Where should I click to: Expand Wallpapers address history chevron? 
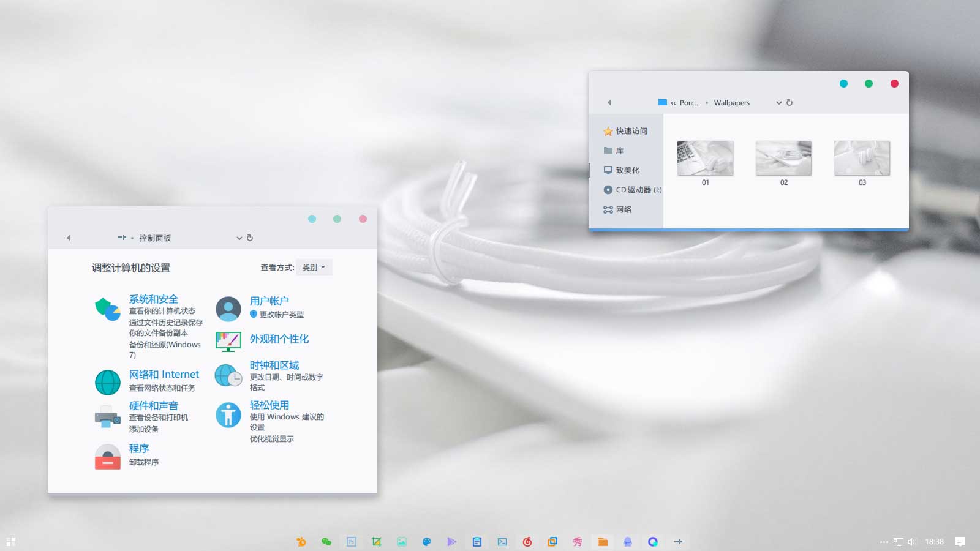[779, 103]
